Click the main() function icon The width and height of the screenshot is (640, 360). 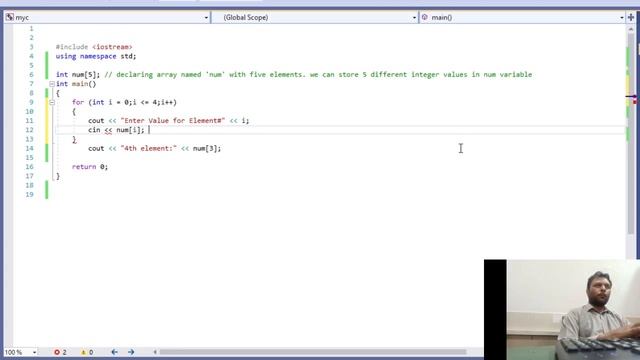tap(425, 17)
